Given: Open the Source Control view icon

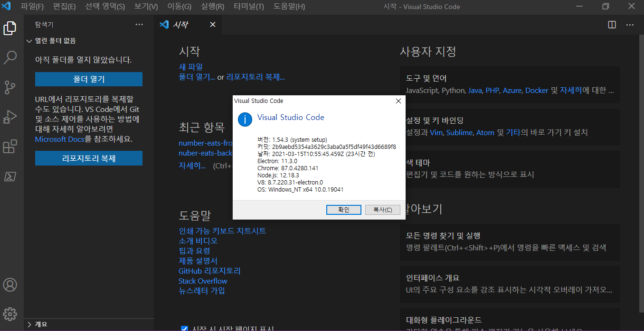Looking at the screenshot, I should point(10,87).
